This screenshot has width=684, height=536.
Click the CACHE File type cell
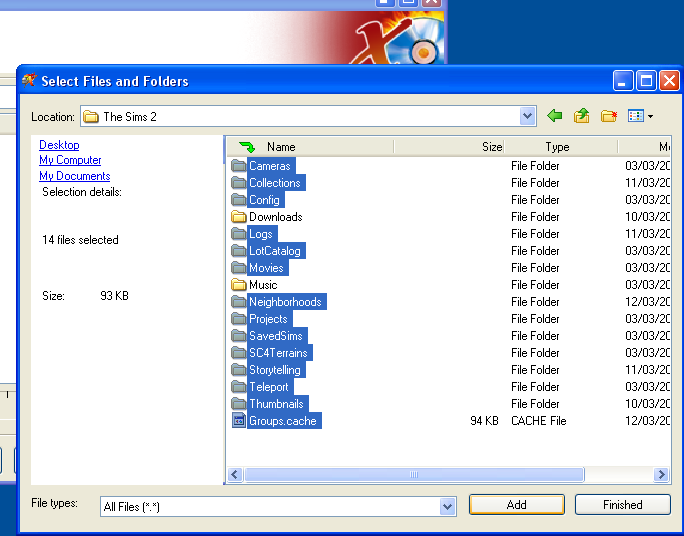tap(539, 421)
